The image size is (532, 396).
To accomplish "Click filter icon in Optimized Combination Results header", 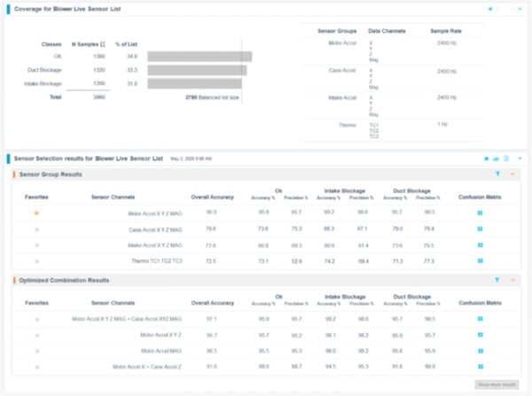I will 497,280.
